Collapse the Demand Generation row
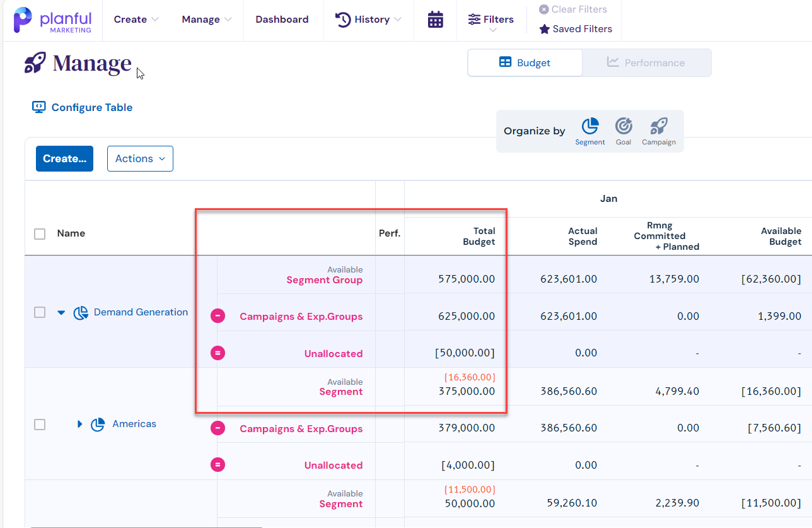812x528 pixels. pyautogui.click(x=61, y=312)
